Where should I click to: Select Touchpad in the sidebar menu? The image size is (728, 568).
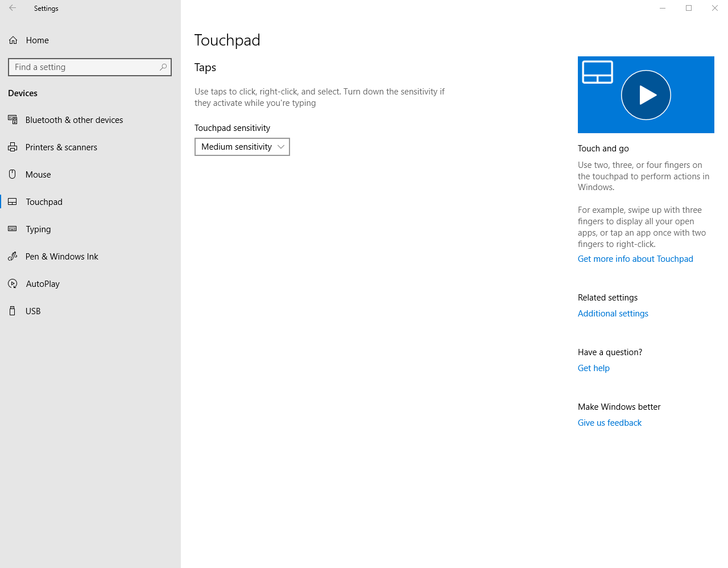(x=44, y=202)
